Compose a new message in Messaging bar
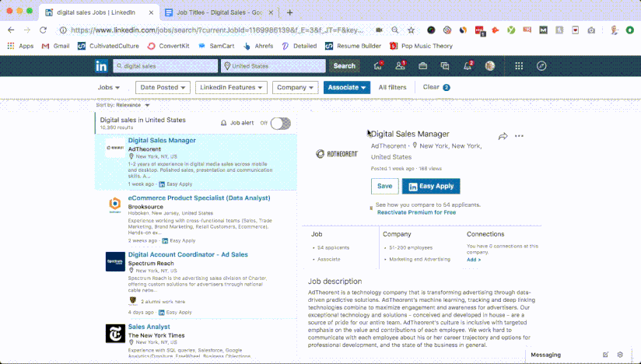Viewport: 641px width, 364px height. pyautogui.click(x=605, y=355)
